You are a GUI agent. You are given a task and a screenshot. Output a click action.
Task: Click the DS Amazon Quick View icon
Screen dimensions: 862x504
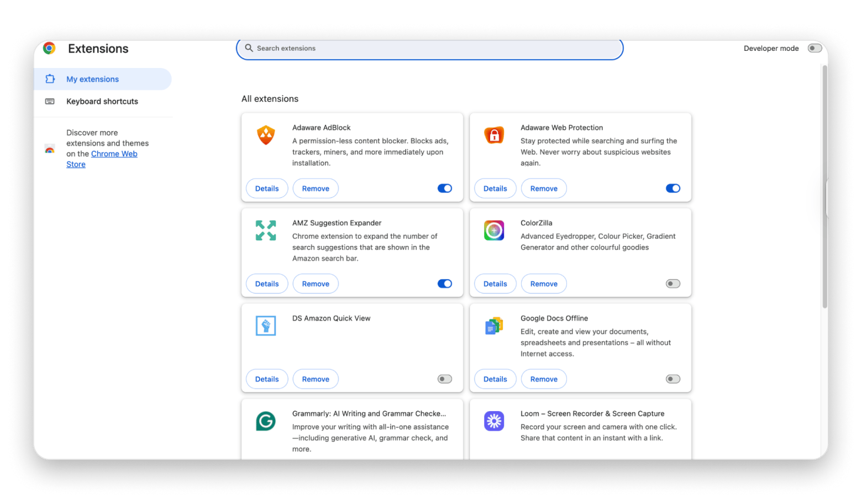(266, 326)
